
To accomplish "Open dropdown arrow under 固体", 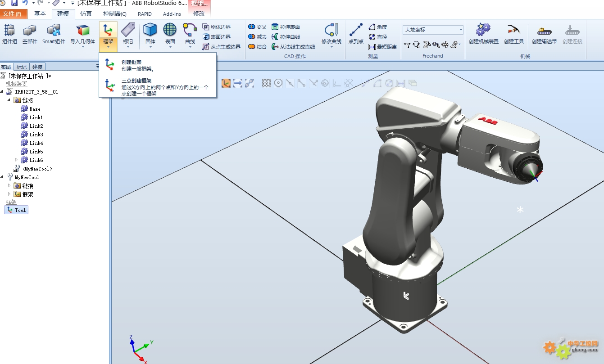I will (150, 47).
